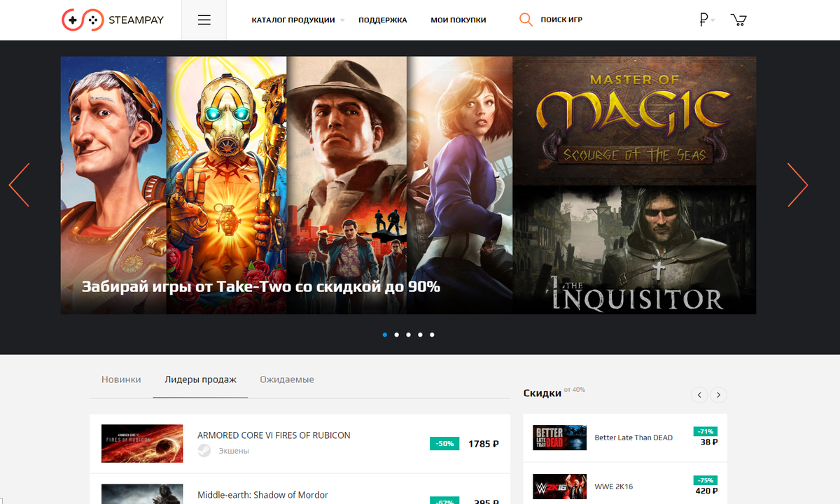Image resolution: width=840 pixels, height=504 pixels.
Task: Click the WWE 2K16 thumbnail
Action: [x=560, y=486]
